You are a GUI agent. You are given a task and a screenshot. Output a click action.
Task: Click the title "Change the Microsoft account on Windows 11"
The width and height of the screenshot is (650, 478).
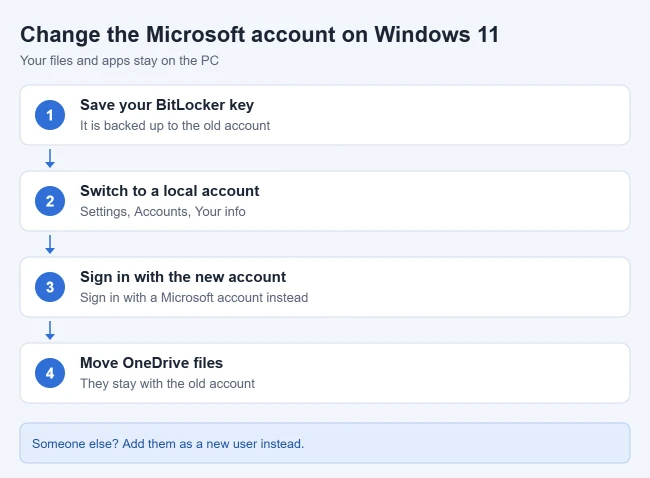click(x=260, y=34)
